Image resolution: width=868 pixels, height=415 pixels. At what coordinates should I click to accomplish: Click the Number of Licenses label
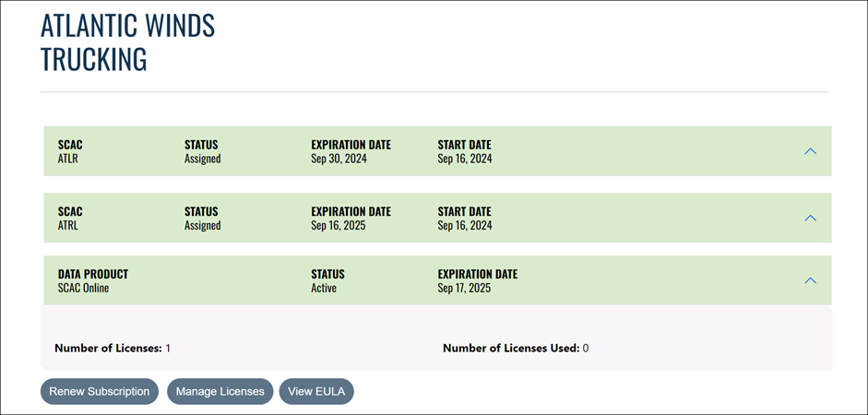(108, 348)
